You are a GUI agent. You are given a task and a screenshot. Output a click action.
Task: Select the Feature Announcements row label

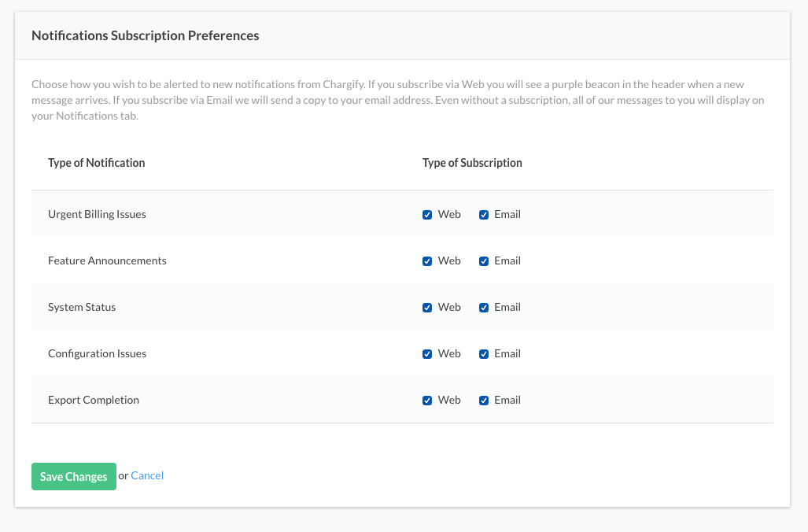[107, 260]
